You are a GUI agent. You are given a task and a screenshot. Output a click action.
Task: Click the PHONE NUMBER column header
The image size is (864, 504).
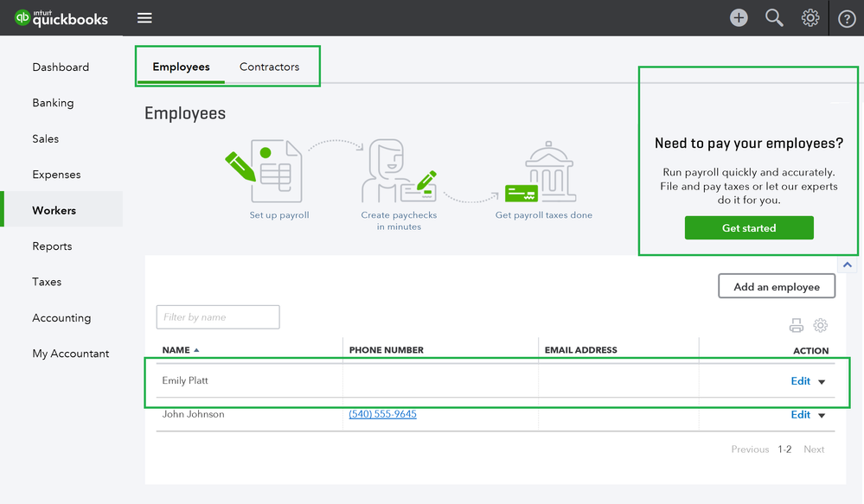click(x=387, y=350)
